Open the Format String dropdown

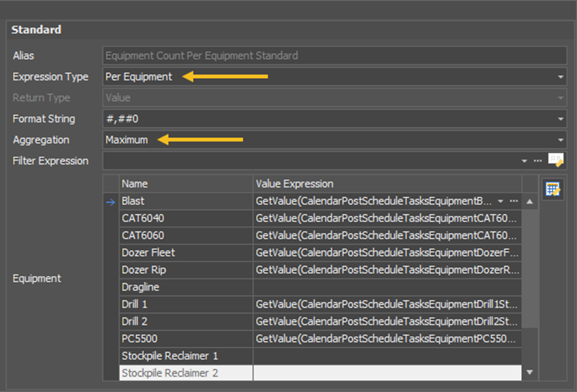pos(561,119)
